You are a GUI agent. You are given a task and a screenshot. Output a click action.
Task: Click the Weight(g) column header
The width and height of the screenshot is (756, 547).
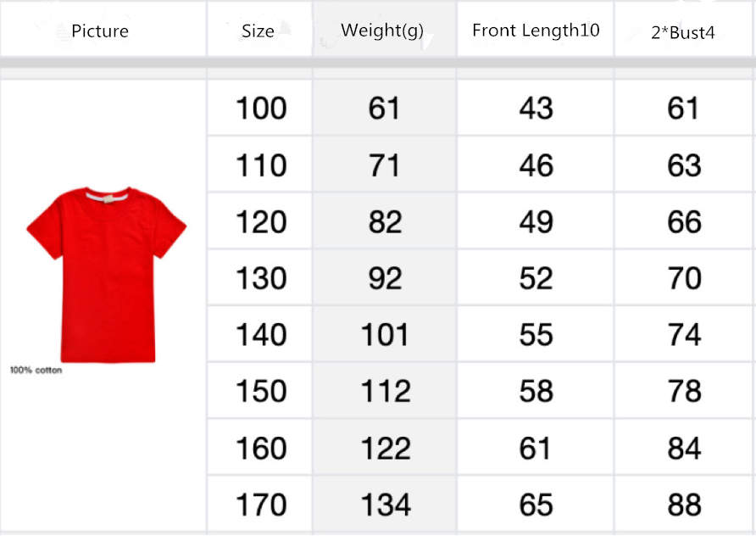click(382, 31)
